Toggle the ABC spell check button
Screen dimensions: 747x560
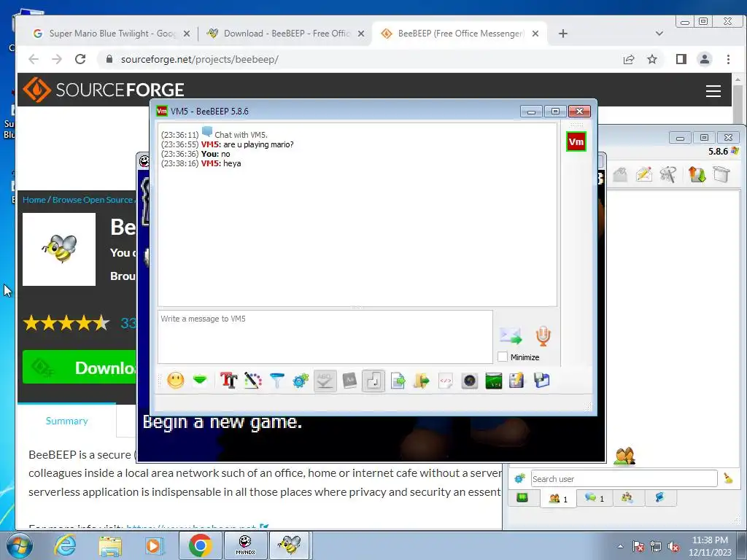pos(325,381)
